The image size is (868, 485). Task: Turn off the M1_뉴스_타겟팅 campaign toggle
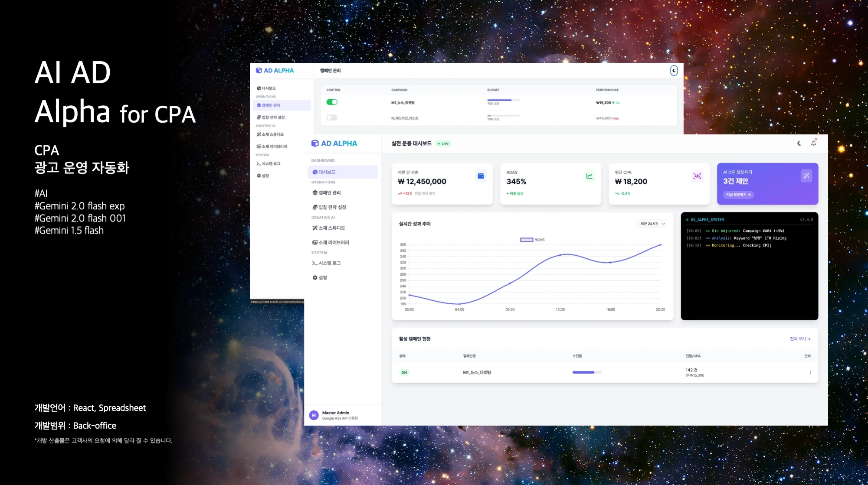pyautogui.click(x=332, y=102)
